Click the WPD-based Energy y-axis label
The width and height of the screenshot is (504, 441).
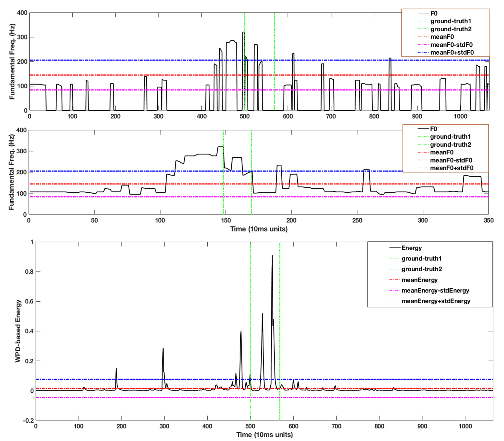(18, 331)
